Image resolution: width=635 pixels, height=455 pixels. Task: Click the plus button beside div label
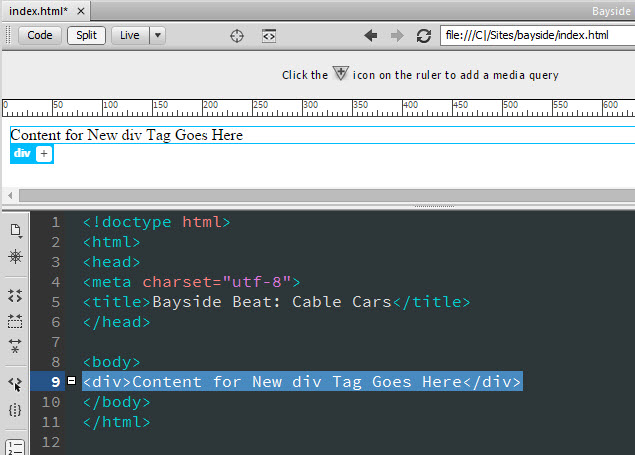[x=44, y=154]
